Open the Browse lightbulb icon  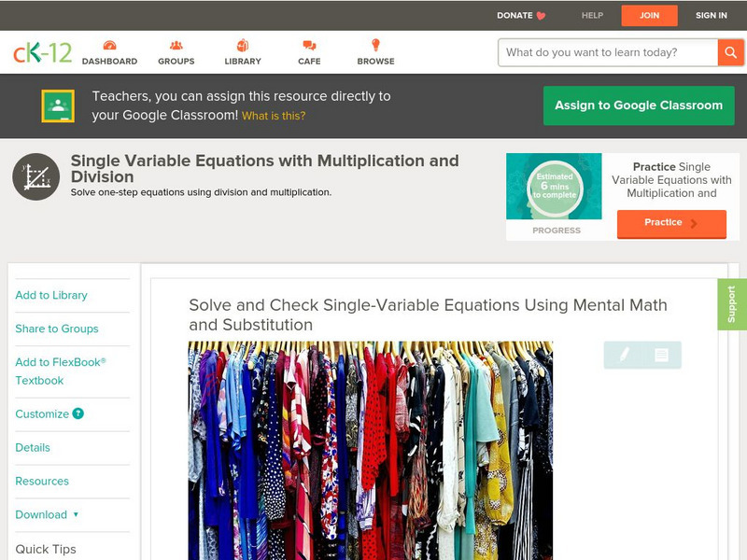pyautogui.click(x=375, y=46)
